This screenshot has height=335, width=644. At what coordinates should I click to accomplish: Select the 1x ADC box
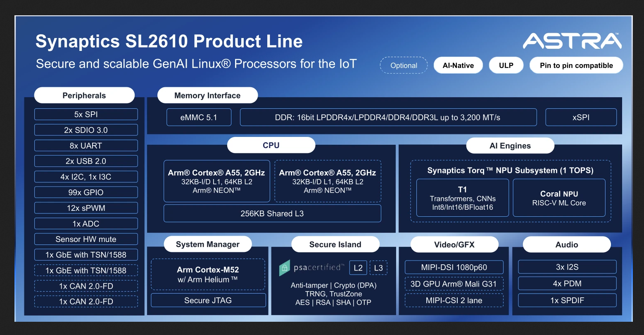pyautogui.click(x=86, y=224)
